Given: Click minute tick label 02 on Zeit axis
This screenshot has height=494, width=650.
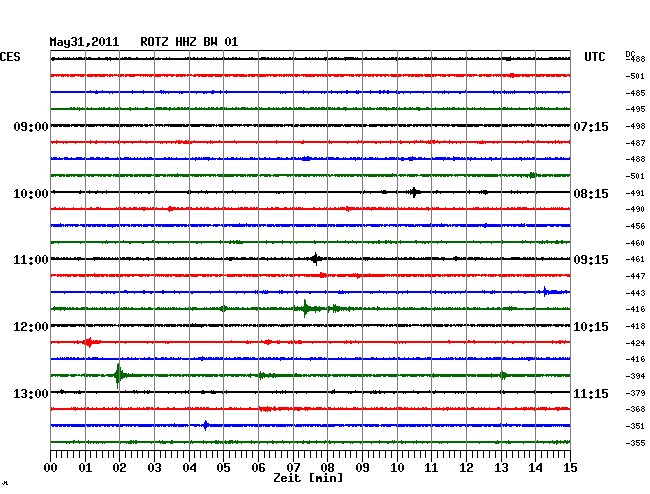Looking at the screenshot, I should pos(119,467).
